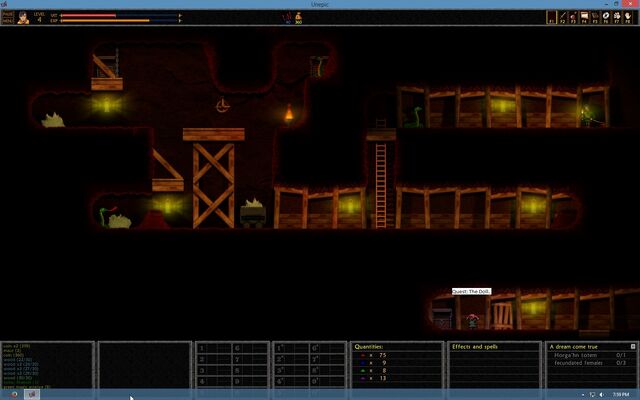Select the F3 mace weapon slot

pyautogui.click(x=573, y=18)
